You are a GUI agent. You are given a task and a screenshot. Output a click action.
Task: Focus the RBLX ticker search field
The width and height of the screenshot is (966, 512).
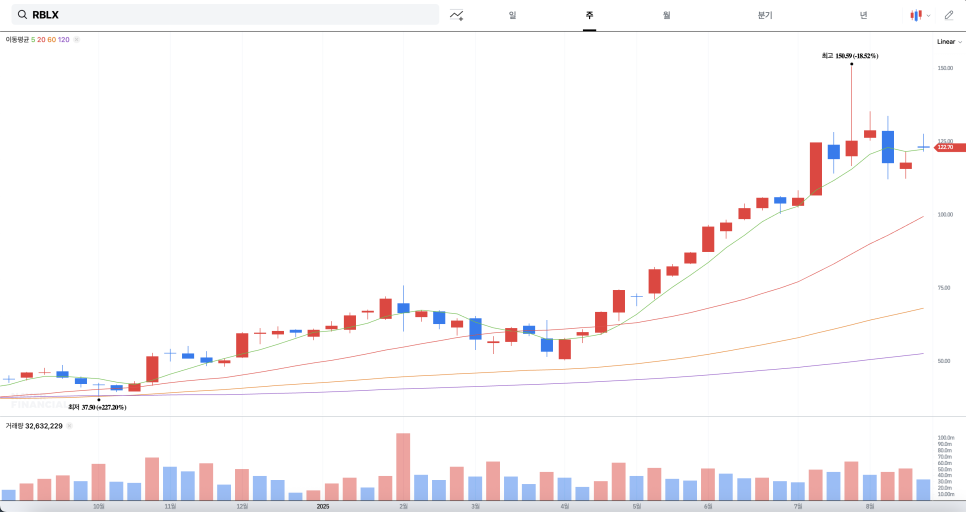225,15
